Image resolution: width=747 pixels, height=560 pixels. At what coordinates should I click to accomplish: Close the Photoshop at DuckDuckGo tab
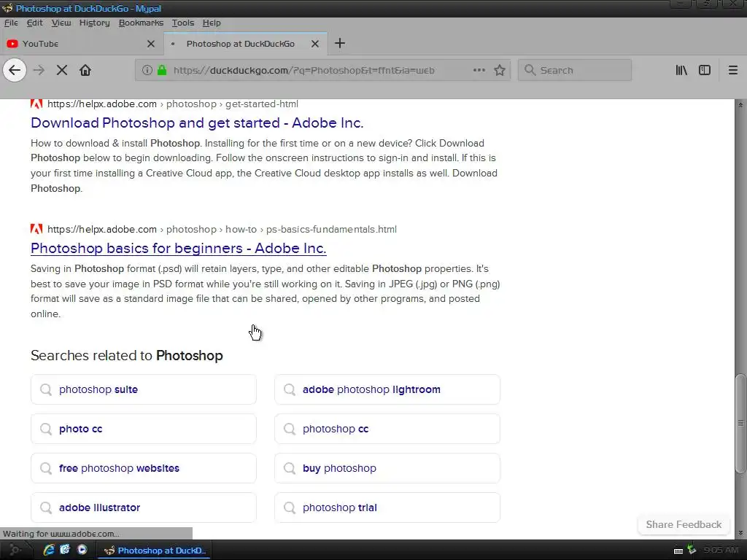(x=315, y=44)
